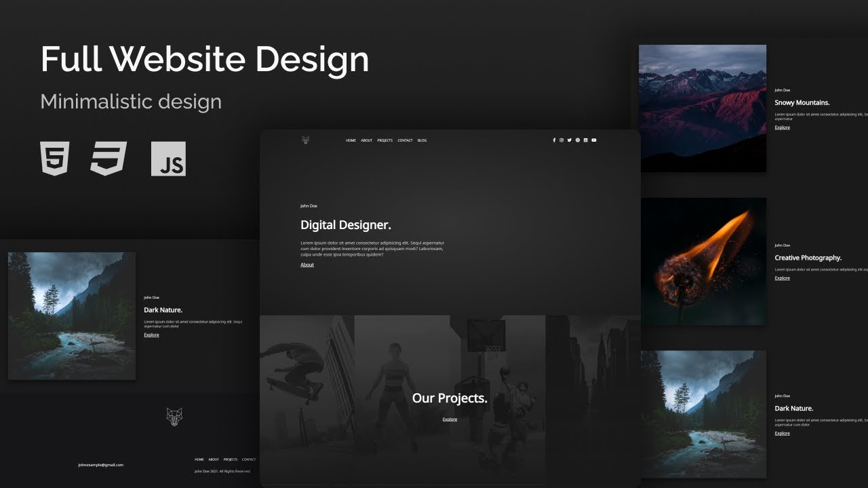Select the CSS3 logo icon

110,159
